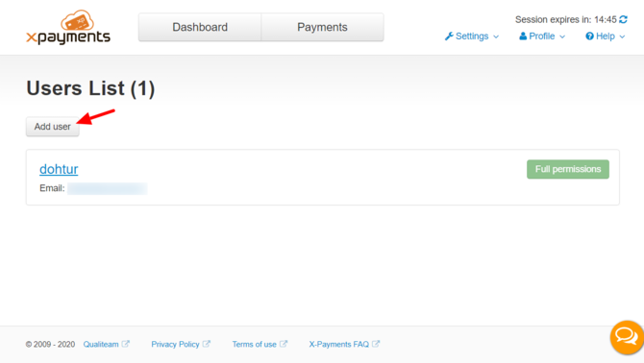
Task: Expand the Settings dropdown chevron
Action: click(x=496, y=36)
